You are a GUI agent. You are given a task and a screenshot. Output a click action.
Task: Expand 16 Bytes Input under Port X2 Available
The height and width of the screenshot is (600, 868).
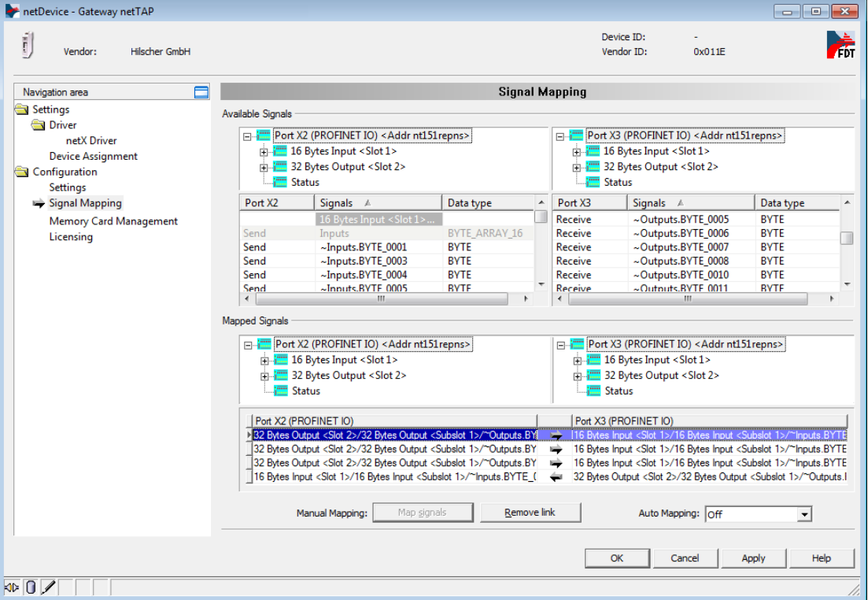tap(264, 152)
